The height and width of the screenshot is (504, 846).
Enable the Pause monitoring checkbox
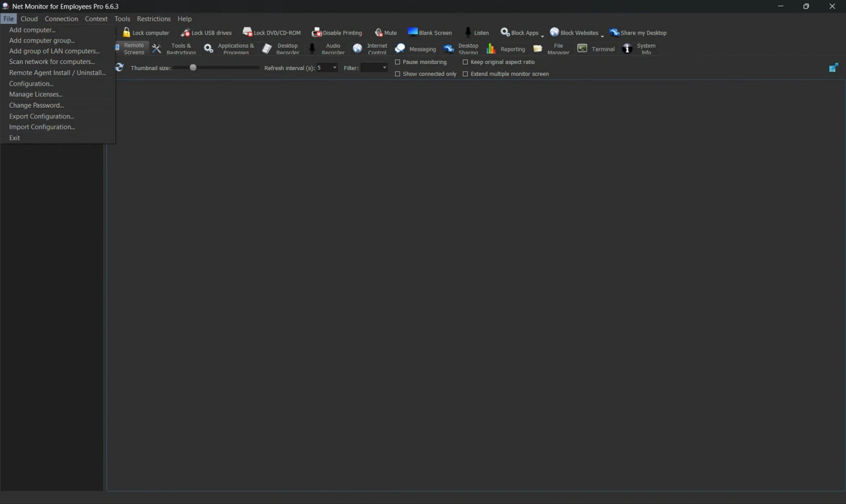(398, 62)
